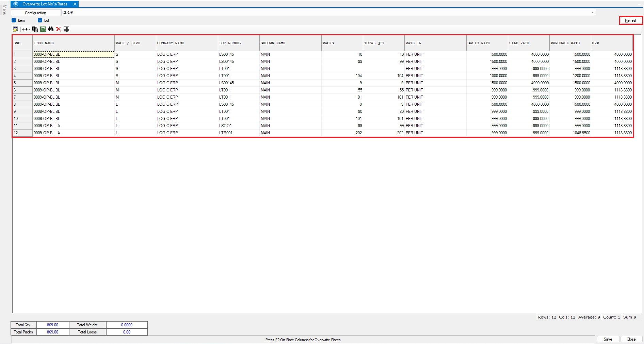The image size is (644, 344).
Task: Click the grid layout settings toolbar icon
Action: click(x=15, y=29)
